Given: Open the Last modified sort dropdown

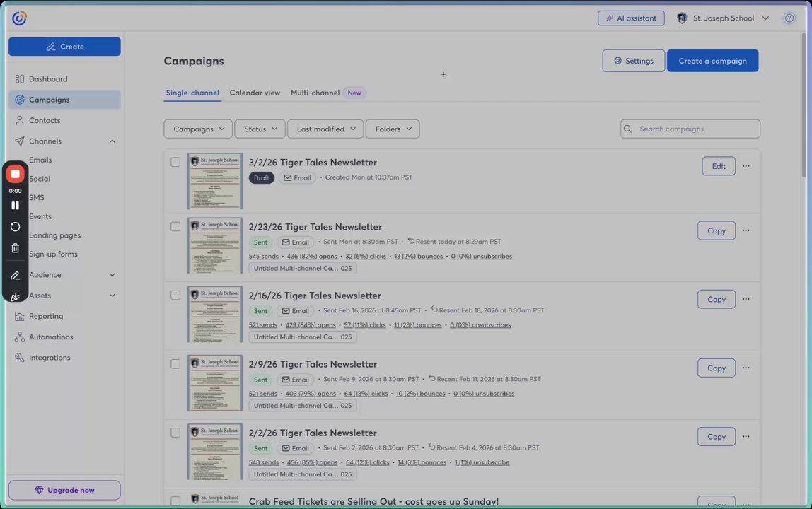Looking at the screenshot, I should [x=325, y=129].
